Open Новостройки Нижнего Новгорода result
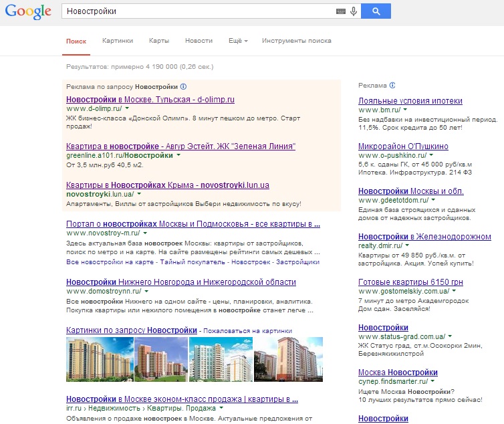 [181, 282]
